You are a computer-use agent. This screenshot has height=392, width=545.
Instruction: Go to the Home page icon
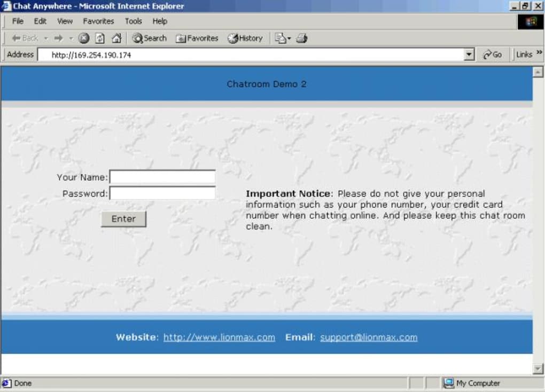(x=116, y=38)
